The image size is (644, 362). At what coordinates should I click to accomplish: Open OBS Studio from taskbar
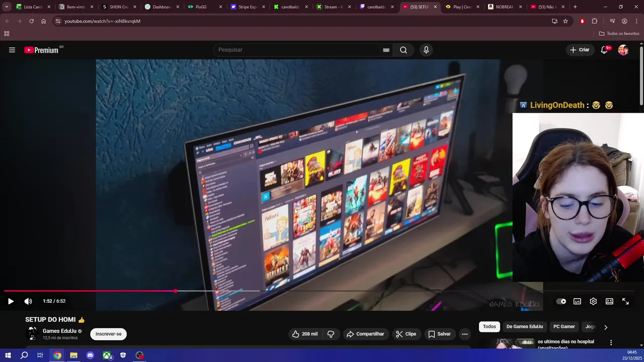[x=139, y=355]
